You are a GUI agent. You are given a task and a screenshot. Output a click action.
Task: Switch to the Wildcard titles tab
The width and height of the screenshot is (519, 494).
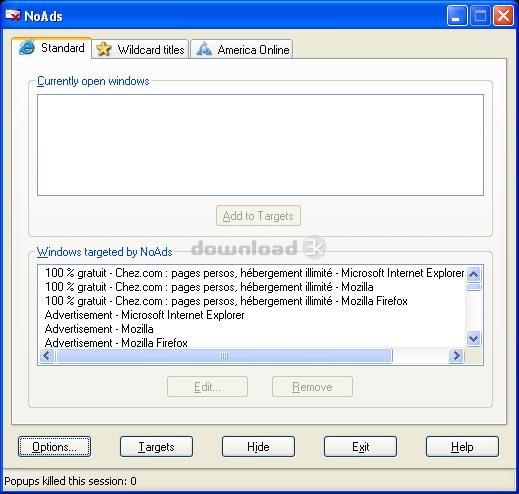pos(140,49)
